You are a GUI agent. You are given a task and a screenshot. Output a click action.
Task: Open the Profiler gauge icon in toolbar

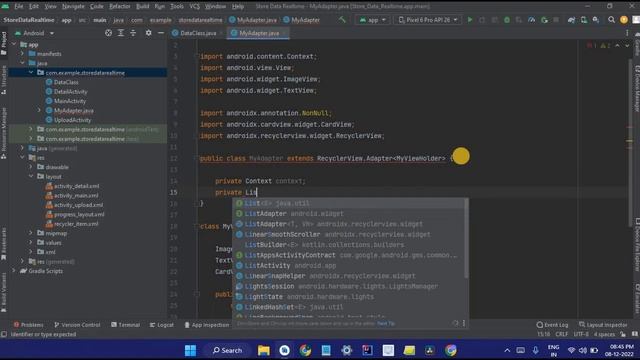(531, 20)
